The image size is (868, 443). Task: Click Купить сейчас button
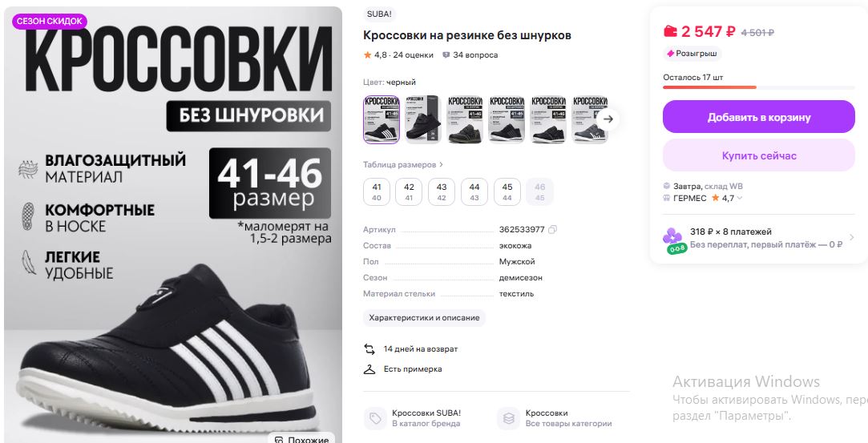758,155
